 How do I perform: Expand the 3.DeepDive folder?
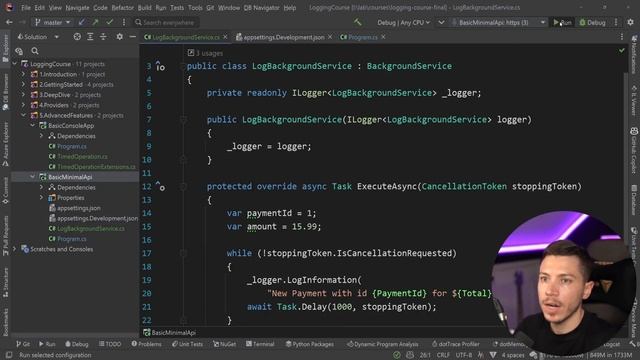pyautogui.click(x=23, y=95)
